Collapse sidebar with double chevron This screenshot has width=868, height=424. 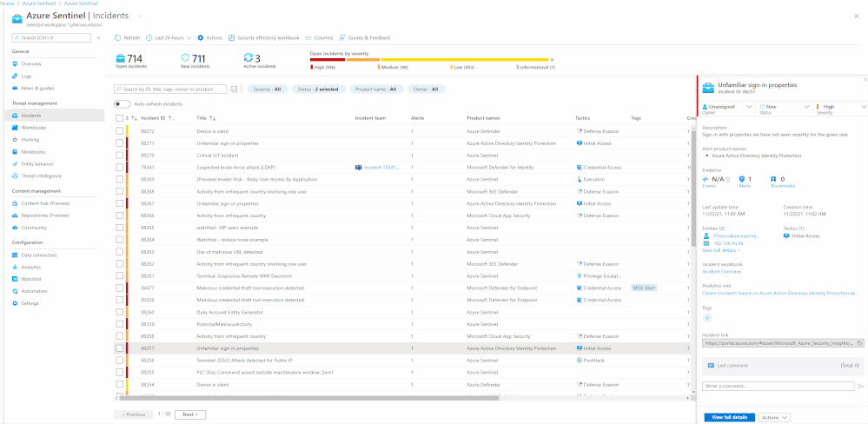click(98, 38)
